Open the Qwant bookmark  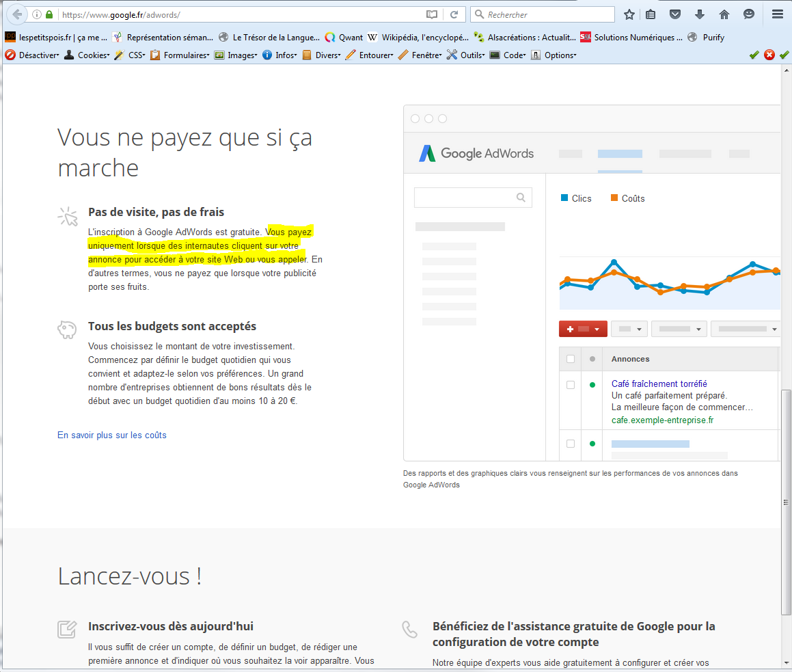344,38
